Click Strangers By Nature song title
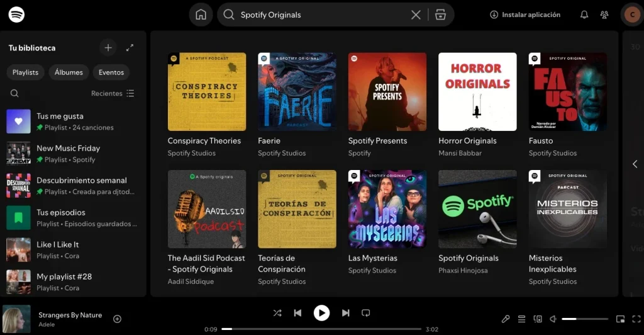Screen dimensions: 644x335 coord(70,315)
